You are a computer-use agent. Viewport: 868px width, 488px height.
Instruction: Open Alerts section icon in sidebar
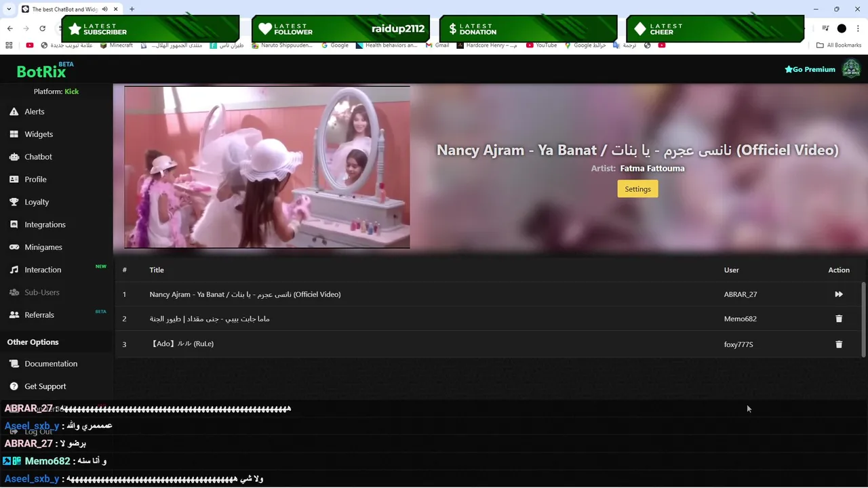point(14,112)
